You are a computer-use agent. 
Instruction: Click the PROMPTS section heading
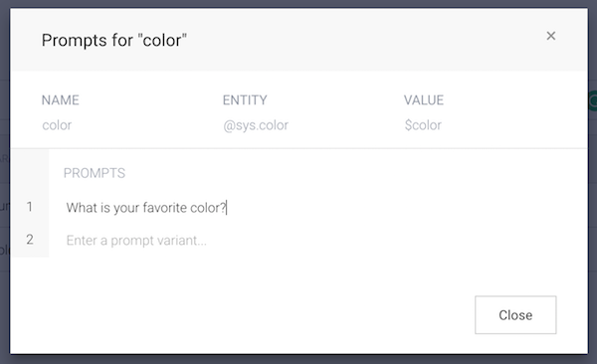point(95,173)
